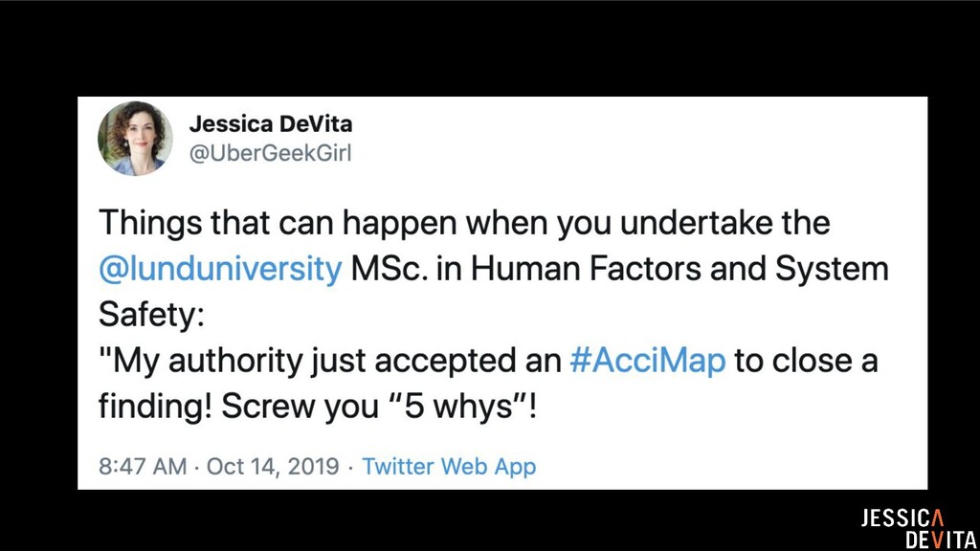Click the #AcciMap hashtag
980x551 pixels.
pyautogui.click(x=647, y=362)
